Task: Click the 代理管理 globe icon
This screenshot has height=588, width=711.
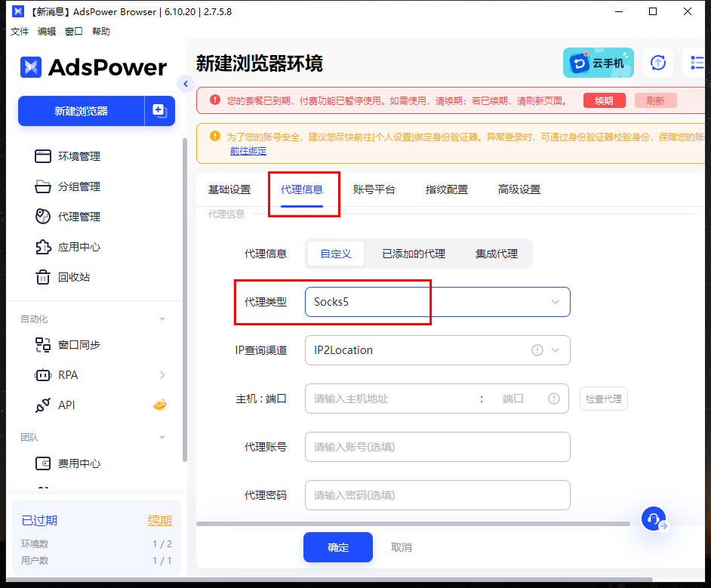Action: 43,217
